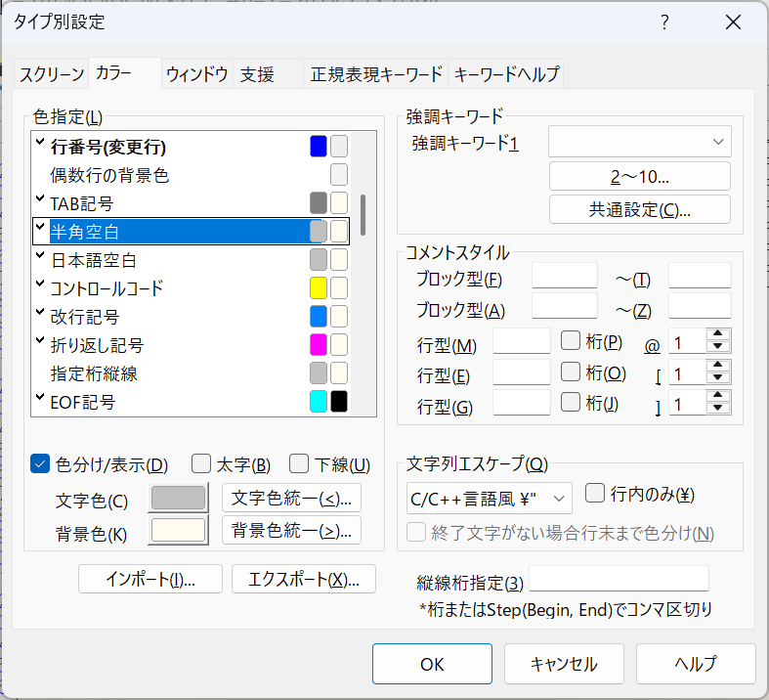Enable 下線(U) underline checkbox
The width and height of the screenshot is (769, 700).
[299, 463]
